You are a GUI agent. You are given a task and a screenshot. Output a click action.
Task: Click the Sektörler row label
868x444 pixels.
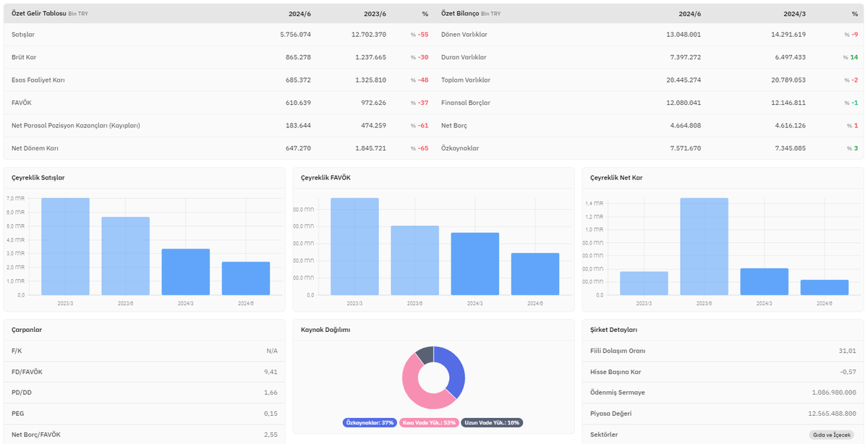coord(605,435)
